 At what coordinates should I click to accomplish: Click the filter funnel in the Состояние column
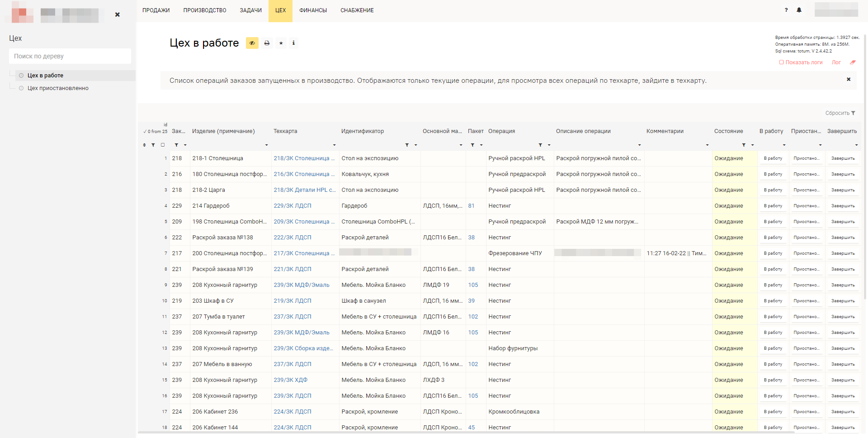[744, 145]
